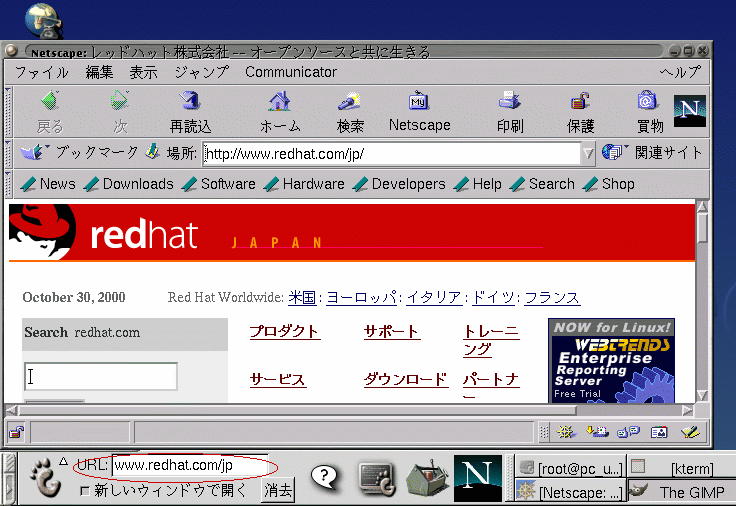Open the News personal toolbar bookmark

pos(48,184)
